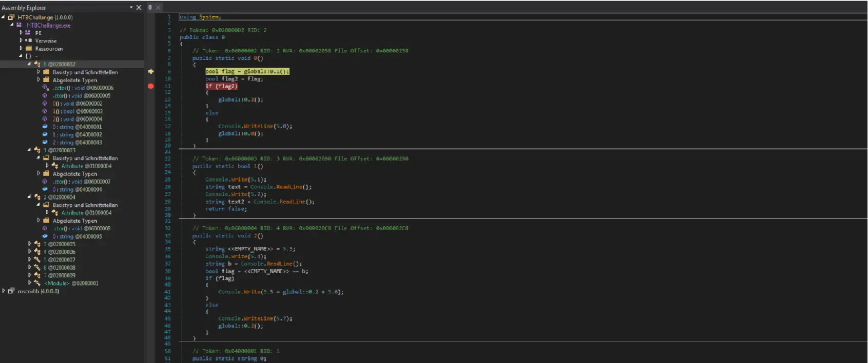Expand the PE node

pyautogui.click(x=21, y=32)
